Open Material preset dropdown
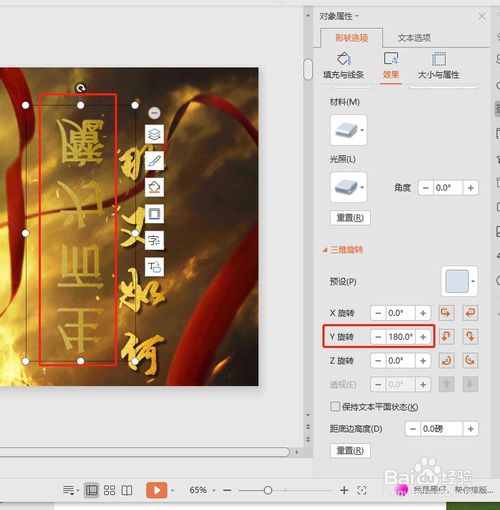The width and height of the screenshot is (500, 510). pos(349,130)
